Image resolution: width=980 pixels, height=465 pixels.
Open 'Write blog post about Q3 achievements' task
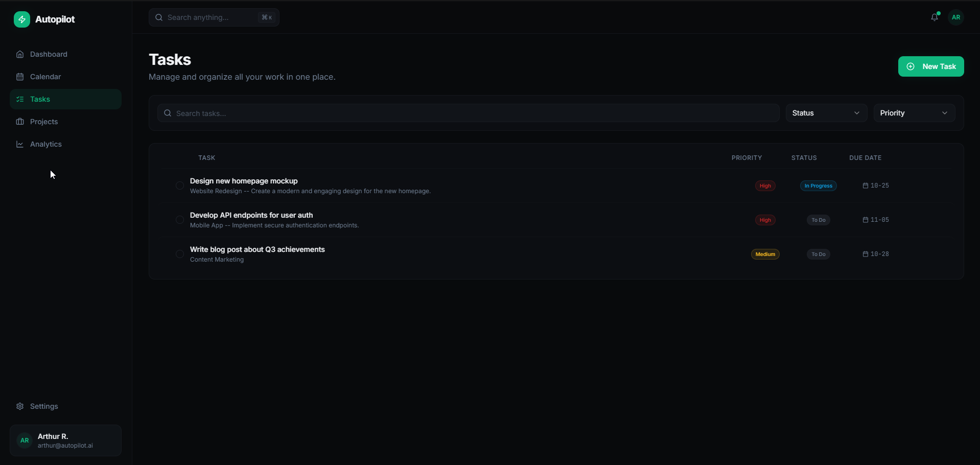point(258,249)
